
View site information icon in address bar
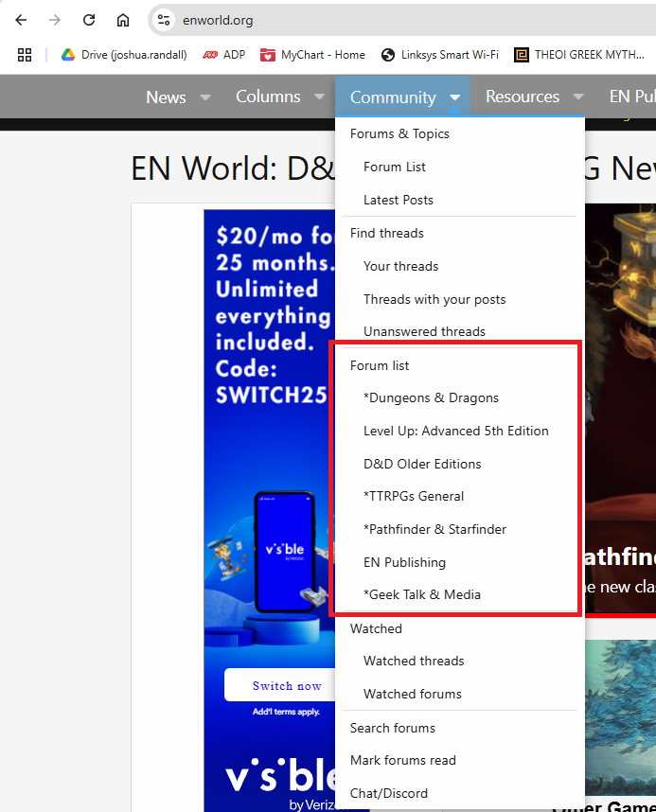tap(164, 20)
